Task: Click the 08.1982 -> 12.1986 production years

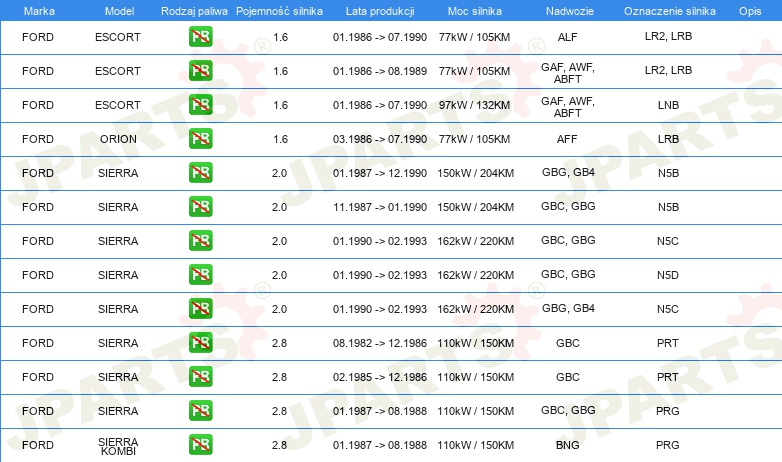Action: 380,343
